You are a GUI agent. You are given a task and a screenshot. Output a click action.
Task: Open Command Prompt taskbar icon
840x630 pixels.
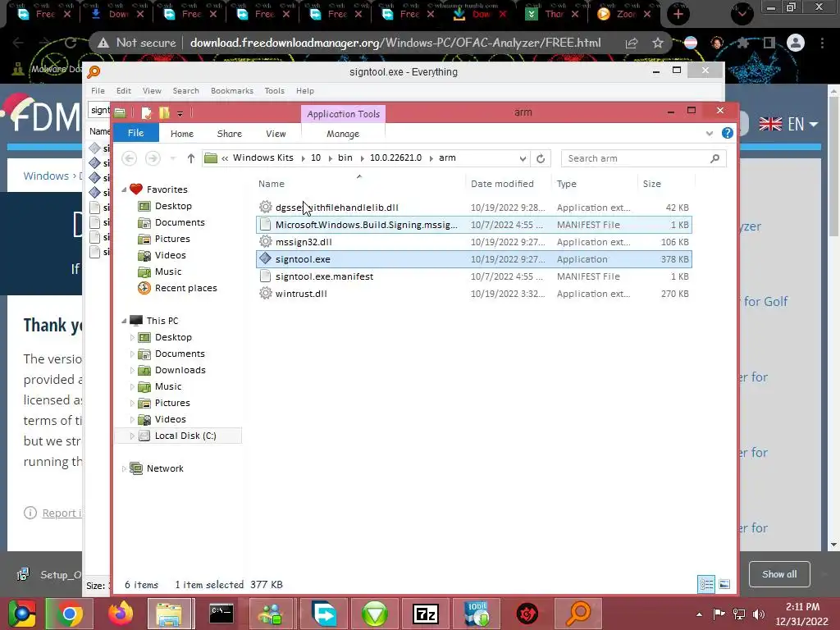[221, 614]
